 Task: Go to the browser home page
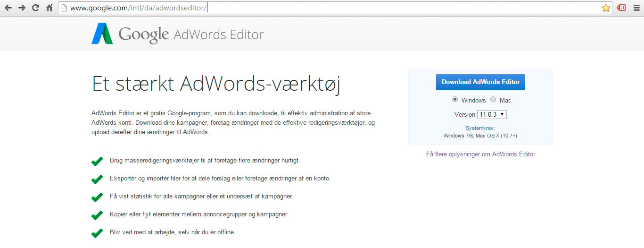click(49, 8)
